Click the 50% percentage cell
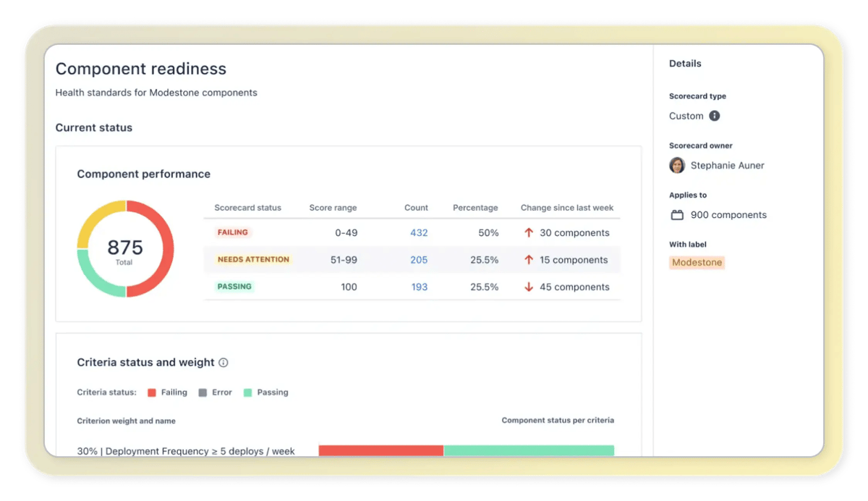Image resolution: width=868 pixels, height=501 pixels. 488,233
